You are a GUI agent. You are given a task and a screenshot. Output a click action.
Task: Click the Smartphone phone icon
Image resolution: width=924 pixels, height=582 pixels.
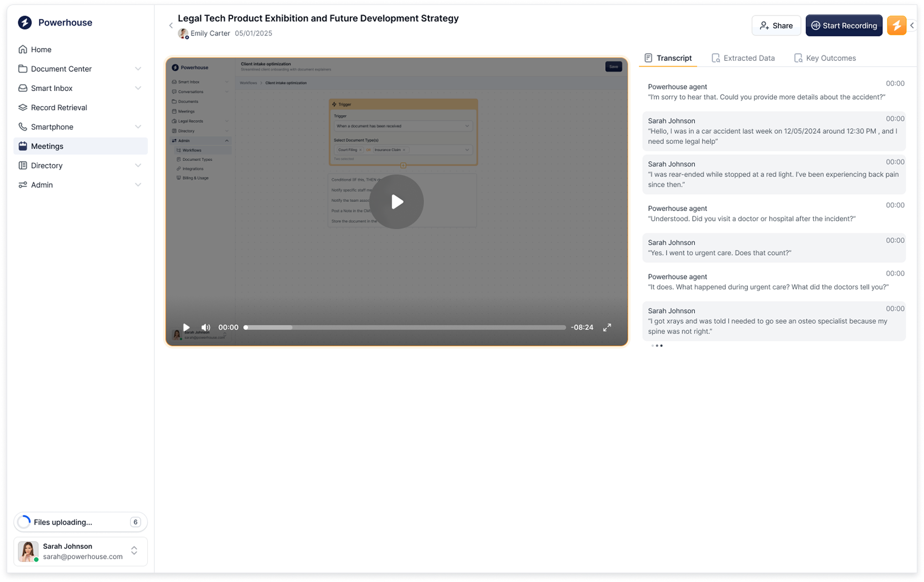pos(23,127)
